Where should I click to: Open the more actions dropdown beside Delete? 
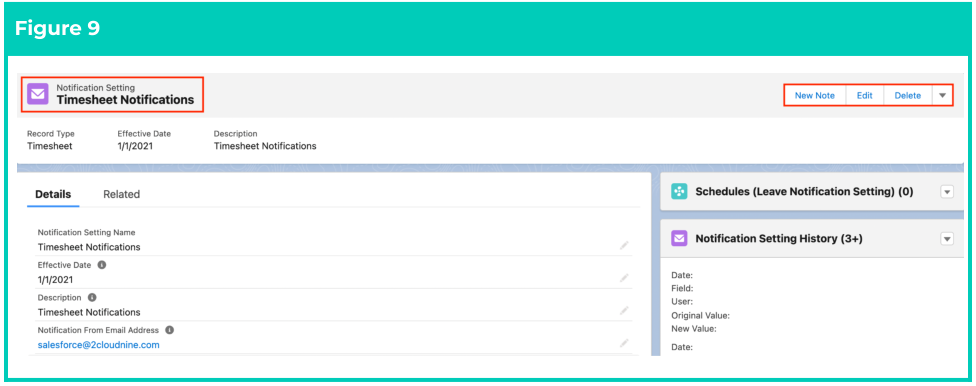(x=942, y=95)
